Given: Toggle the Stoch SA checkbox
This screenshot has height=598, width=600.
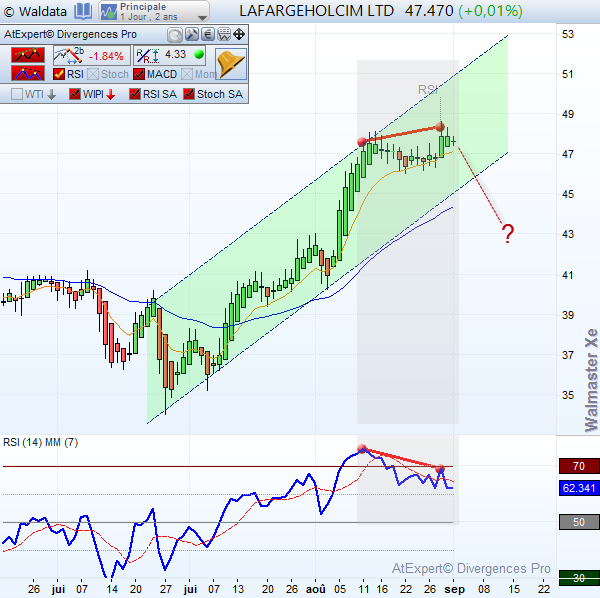Looking at the screenshot, I should 189,94.
